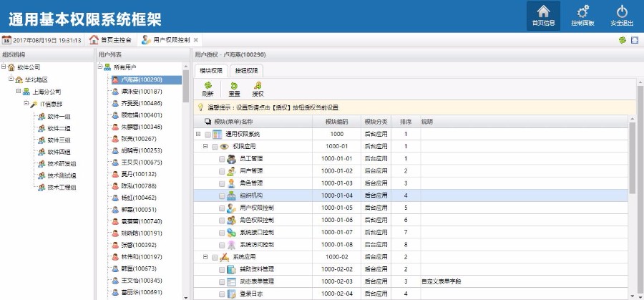This screenshot has height=300, width=644.
Task: Click the permission grid scrollbar thumb
Action: [633, 158]
